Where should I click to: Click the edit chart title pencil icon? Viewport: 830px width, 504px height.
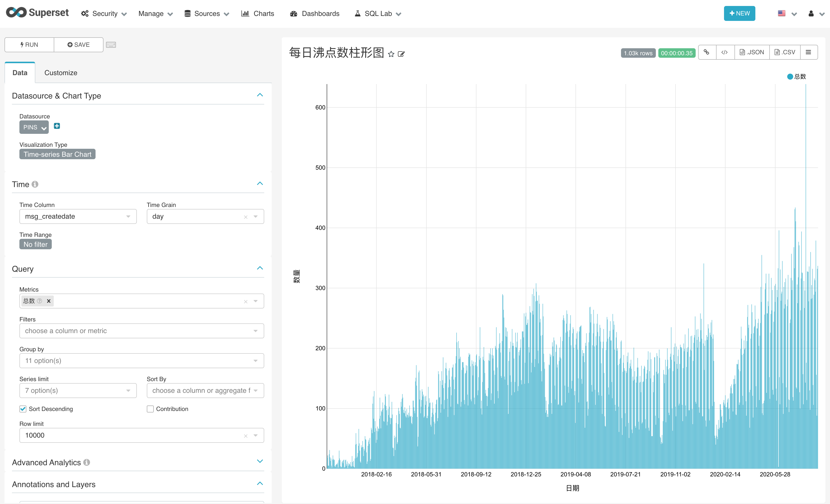(401, 54)
